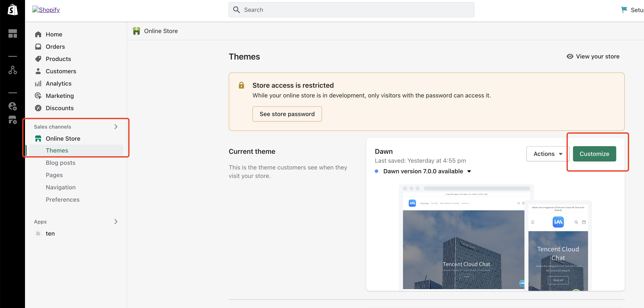Click the Products tag icon
The width and height of the screenshot is (644, 308).
tap(38, 59)
